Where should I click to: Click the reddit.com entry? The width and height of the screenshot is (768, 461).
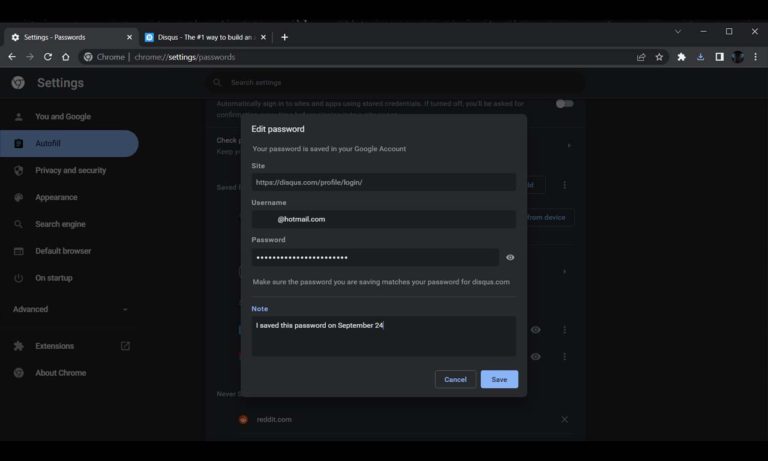point(274,419)
